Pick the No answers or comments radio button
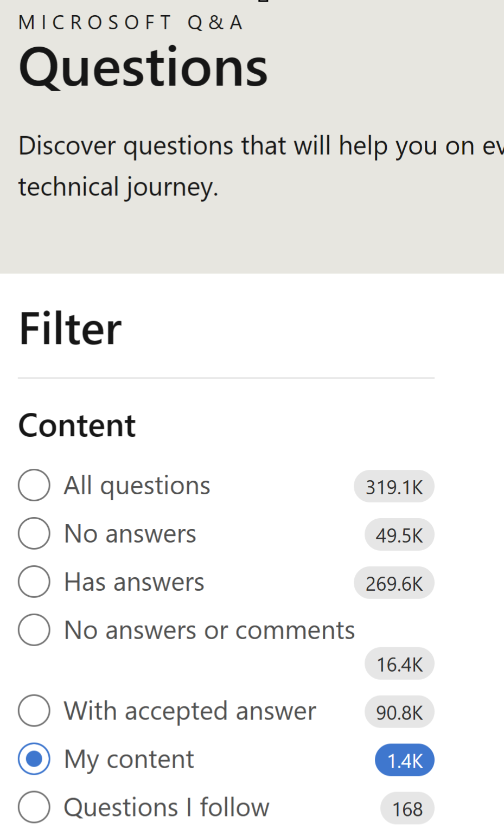 [x=34, y=630]
